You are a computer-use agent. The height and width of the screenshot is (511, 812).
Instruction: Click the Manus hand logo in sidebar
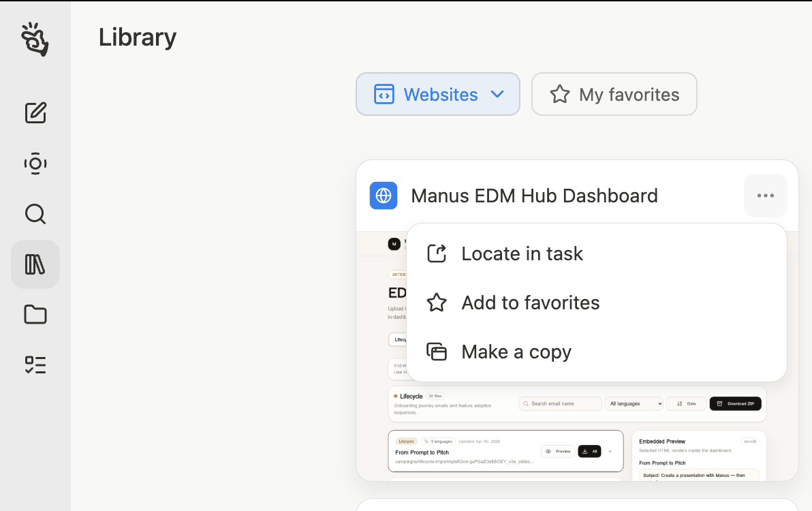[x=35, y=40]
